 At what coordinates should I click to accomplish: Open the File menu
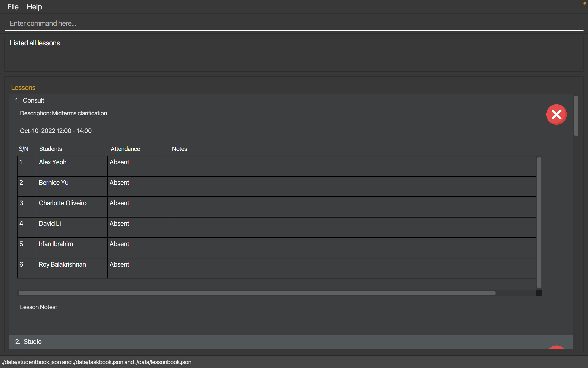13,7
